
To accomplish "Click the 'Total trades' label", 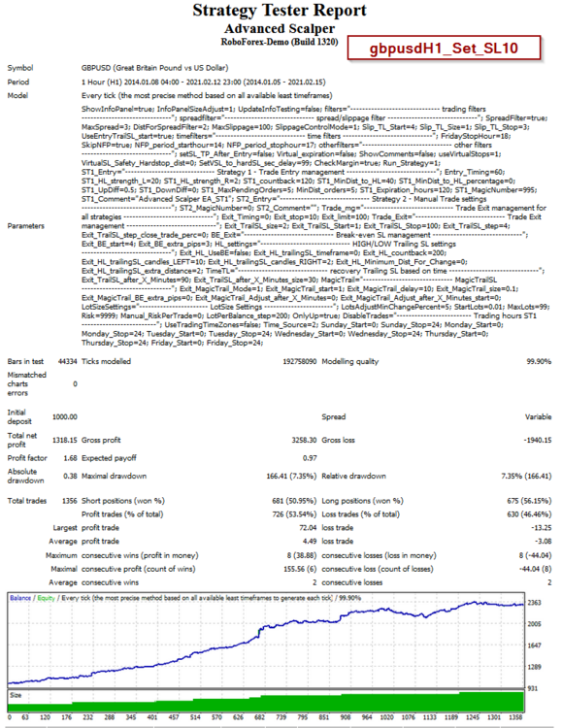I will 27,501.
